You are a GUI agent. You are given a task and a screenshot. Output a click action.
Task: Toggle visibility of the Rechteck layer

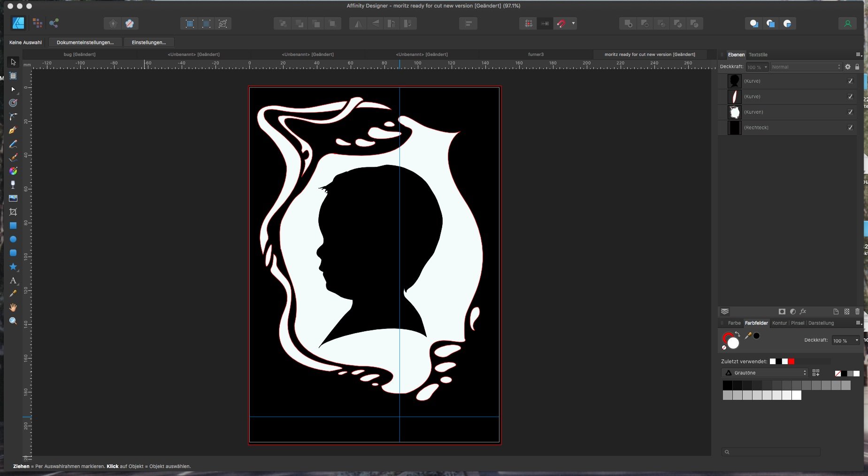850,127
